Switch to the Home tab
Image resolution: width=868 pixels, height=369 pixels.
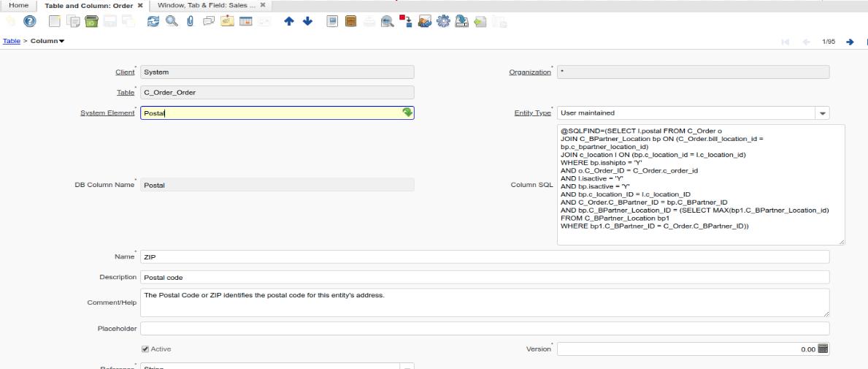[19, 5]
